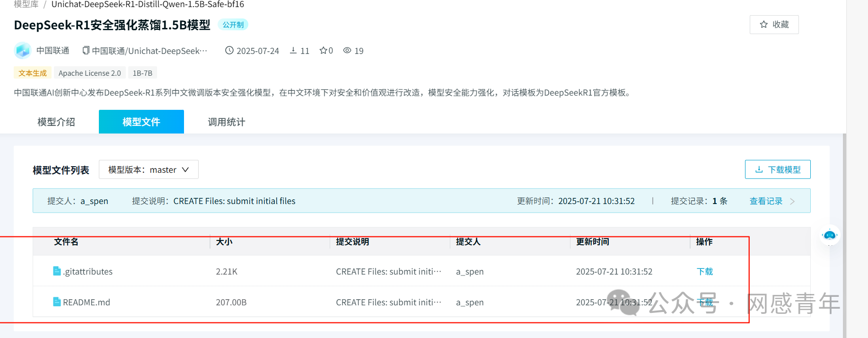Expand the 模型版本 master dropdown
This screenshot has width=868, height=338.
pos(149,169)
